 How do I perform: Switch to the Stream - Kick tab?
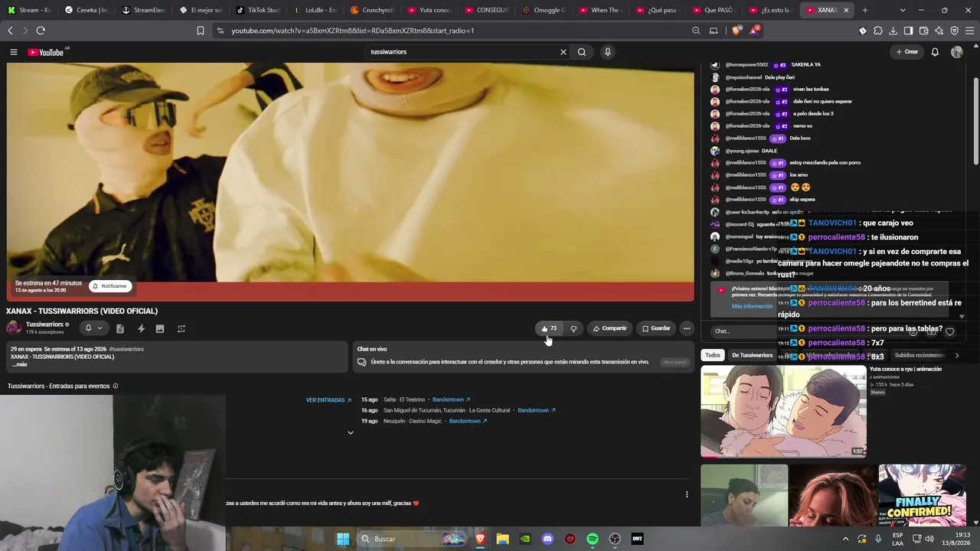coord(29,10)
